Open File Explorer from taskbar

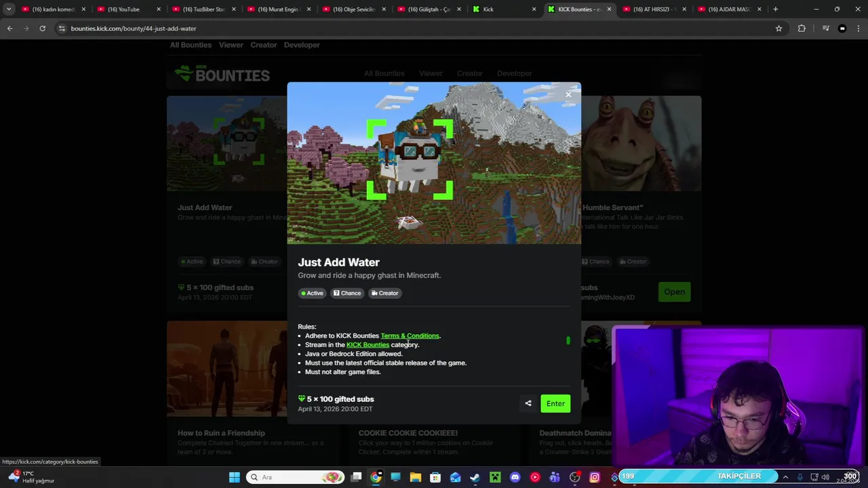point(416,477)
